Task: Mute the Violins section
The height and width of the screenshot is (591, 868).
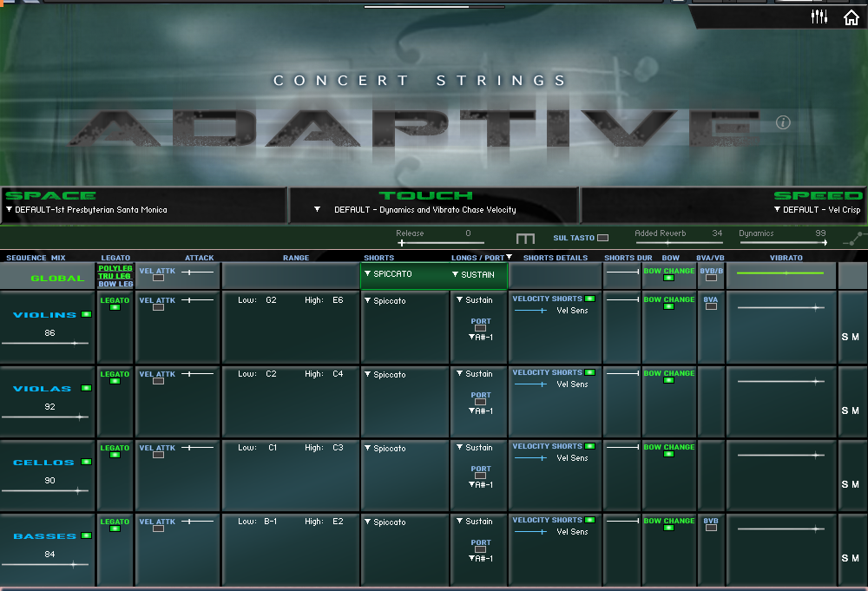Action: [x=855, y=337]
